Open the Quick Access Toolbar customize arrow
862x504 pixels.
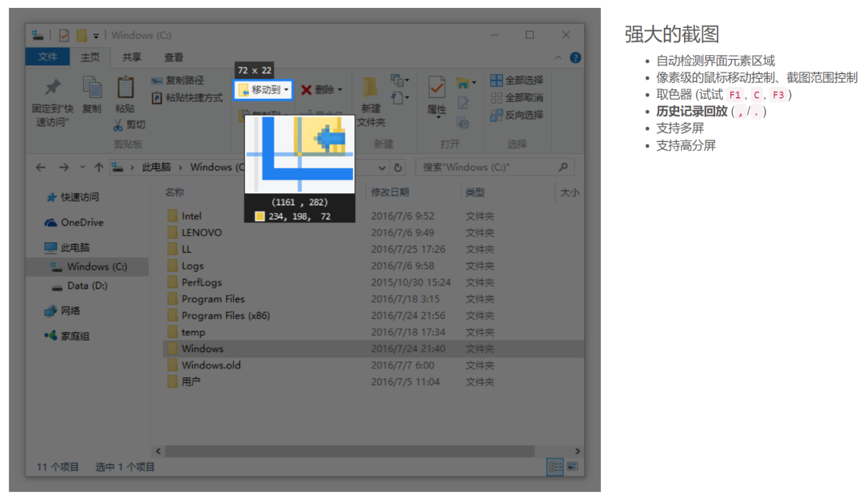click(96, 36)
